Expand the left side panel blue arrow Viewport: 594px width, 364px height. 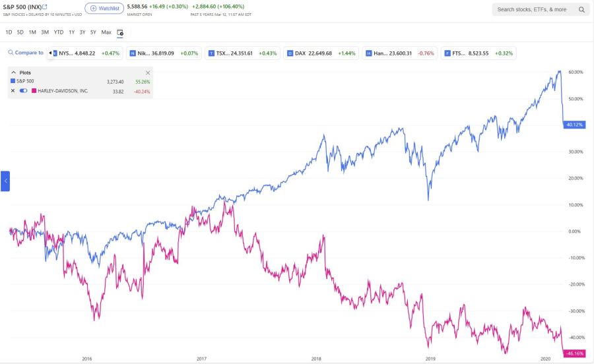tap(5, 181)
